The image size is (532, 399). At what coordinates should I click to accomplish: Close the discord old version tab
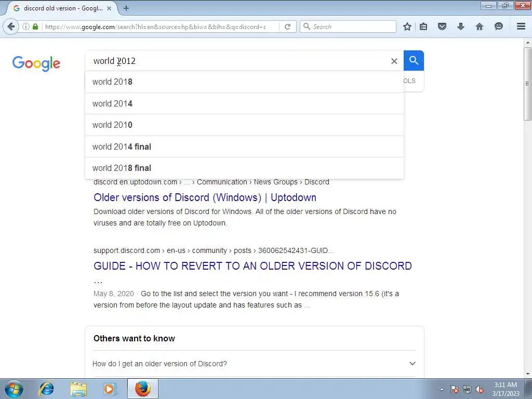pos(109,8)
